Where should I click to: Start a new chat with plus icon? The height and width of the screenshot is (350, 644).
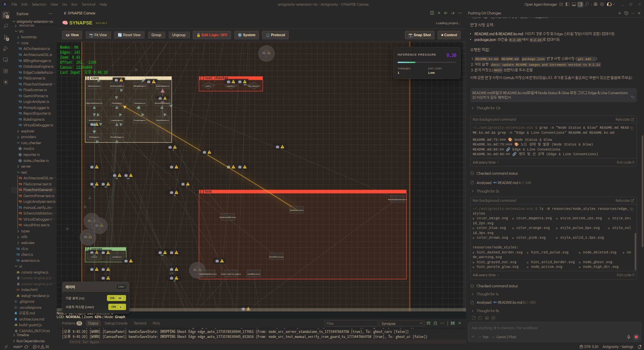pos(619,13)
